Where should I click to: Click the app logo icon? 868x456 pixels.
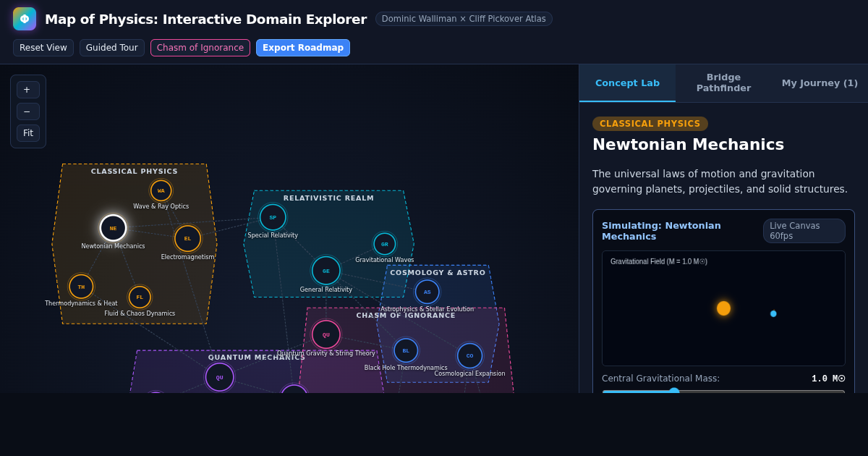coord(25,19)
